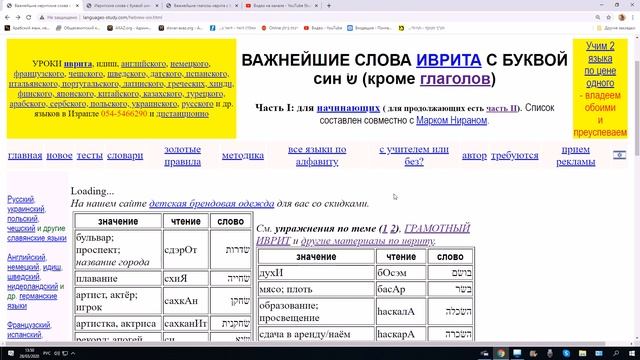Close the first tab with hebrew words
Image resolution: width=640 pixels, height=360 pixels.
(77, 6)
